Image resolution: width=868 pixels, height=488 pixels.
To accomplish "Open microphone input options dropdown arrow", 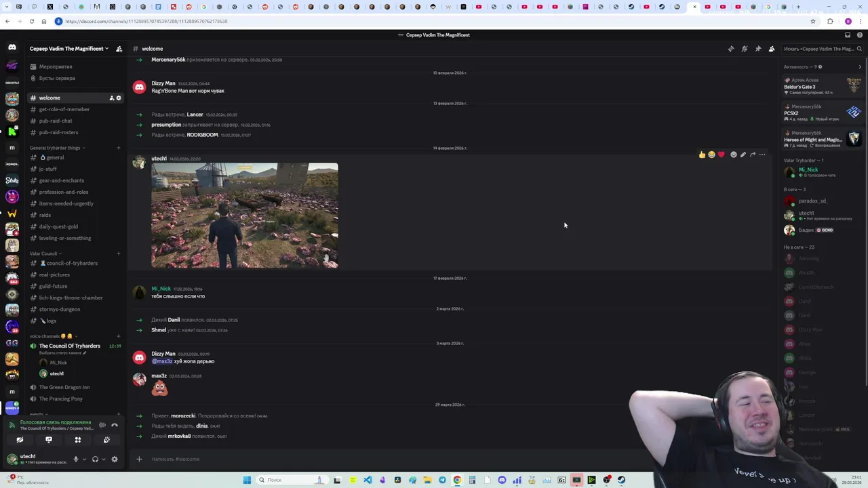I will 84,459.
